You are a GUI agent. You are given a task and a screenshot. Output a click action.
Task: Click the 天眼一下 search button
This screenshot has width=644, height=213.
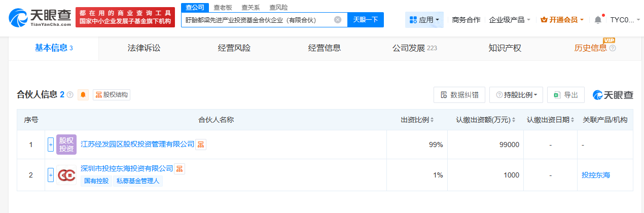[x=365, y=20]
